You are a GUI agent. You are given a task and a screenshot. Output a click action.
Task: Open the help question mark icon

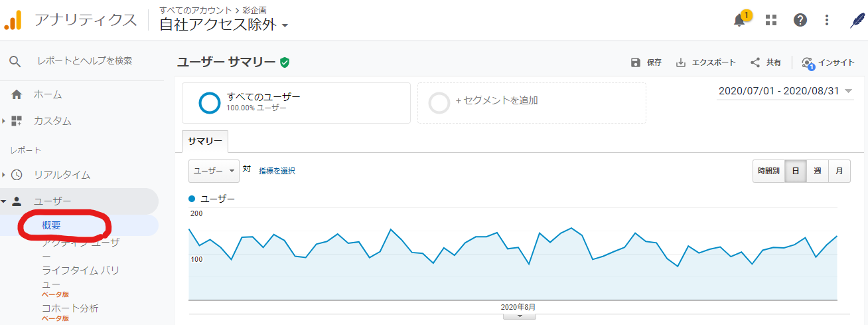(800, 20)
